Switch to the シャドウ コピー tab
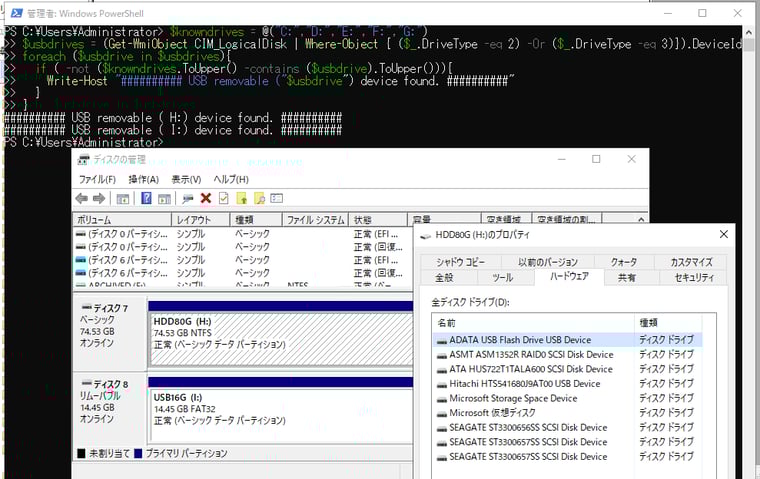This screenshot has height=479, width=760. click(460, 262)
